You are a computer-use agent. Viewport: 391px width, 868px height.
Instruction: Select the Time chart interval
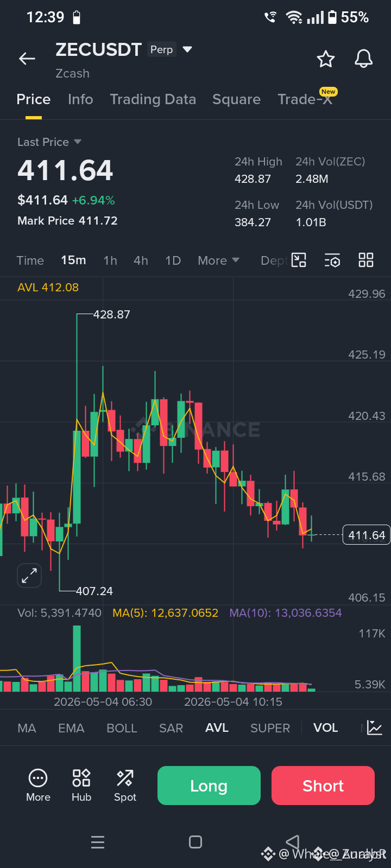click(x=30, y=260)
